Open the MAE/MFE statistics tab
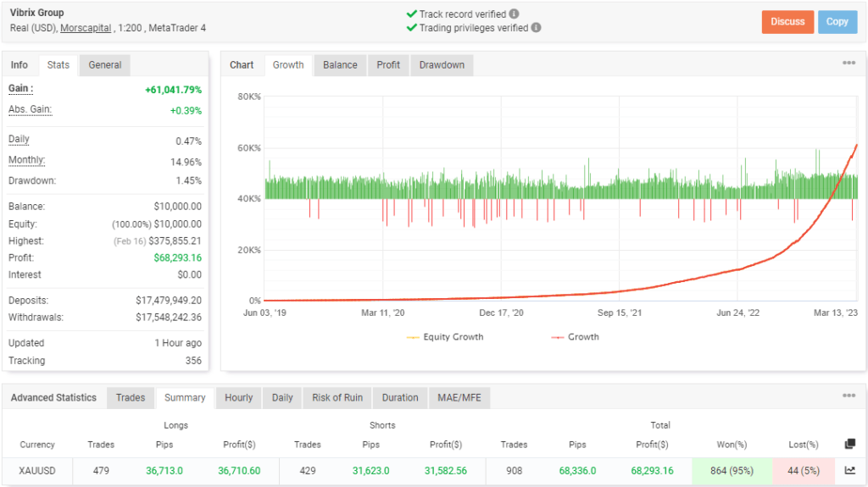This screenshot has width=868, height=487. tap(459, 397)
